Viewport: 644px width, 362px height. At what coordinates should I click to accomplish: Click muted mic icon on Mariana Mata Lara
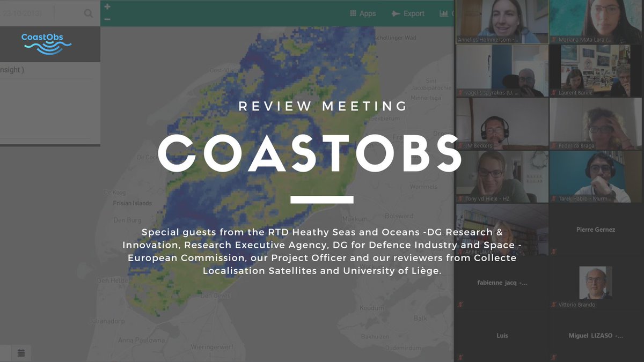[x=554, y=40]
